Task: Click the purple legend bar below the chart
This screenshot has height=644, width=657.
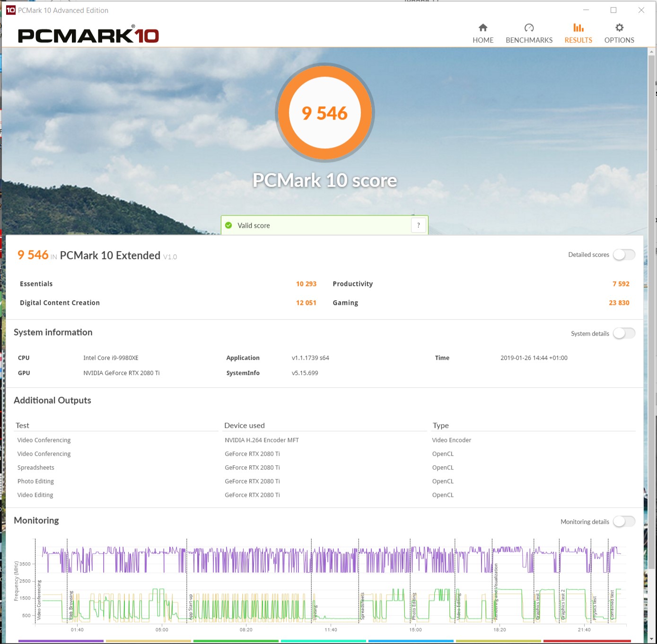Action: [x=61, y=641]
